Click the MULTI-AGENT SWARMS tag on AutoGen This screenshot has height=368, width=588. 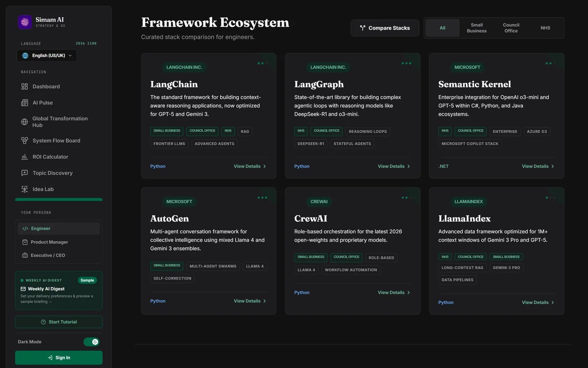pos(213,266)
